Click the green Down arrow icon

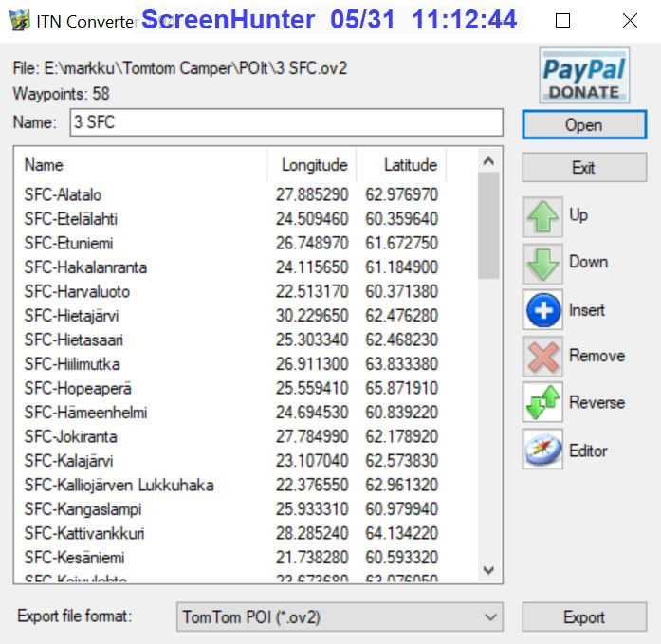point(542,264)
